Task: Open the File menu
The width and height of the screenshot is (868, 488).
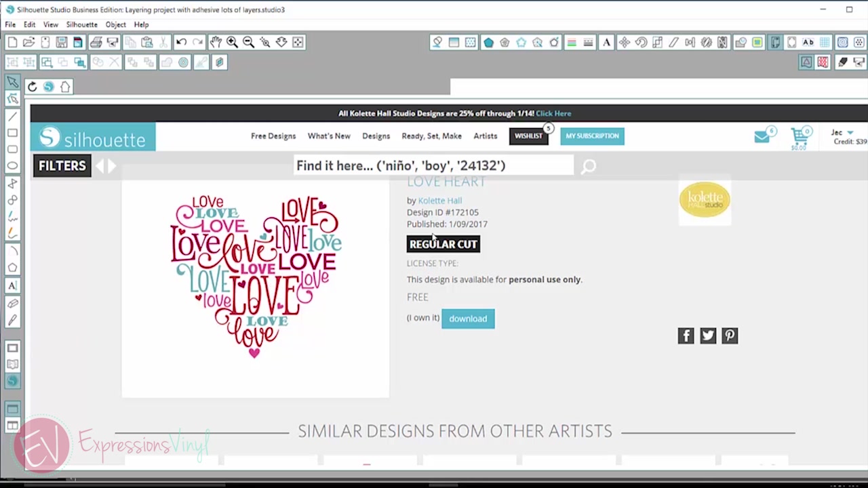Action: tap(10, 24)
